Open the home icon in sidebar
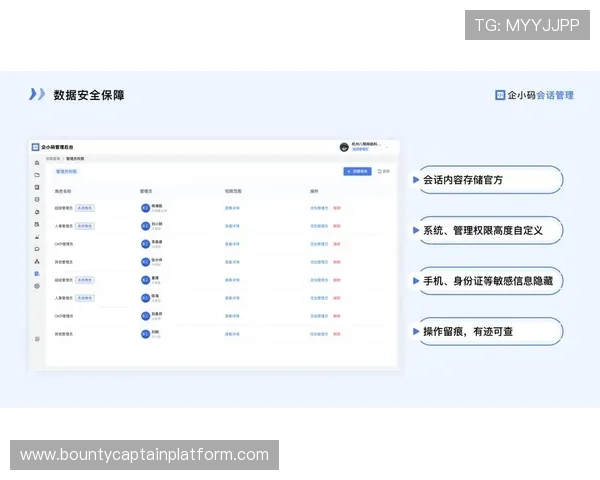This screenshot has width=600, height=480. [x=37, y=163]
